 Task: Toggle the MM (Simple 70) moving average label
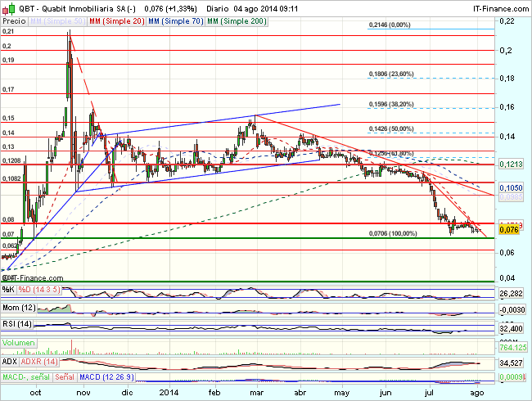pos(176,21)
